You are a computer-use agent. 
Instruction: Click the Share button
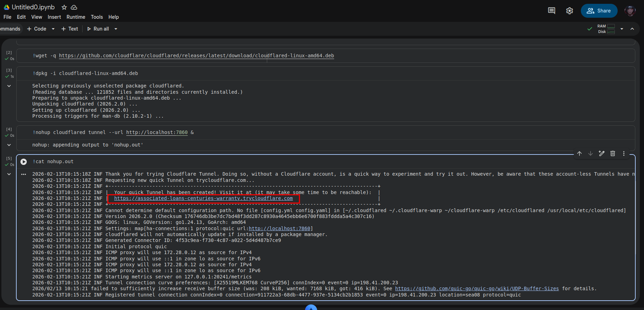click(599, 11)
